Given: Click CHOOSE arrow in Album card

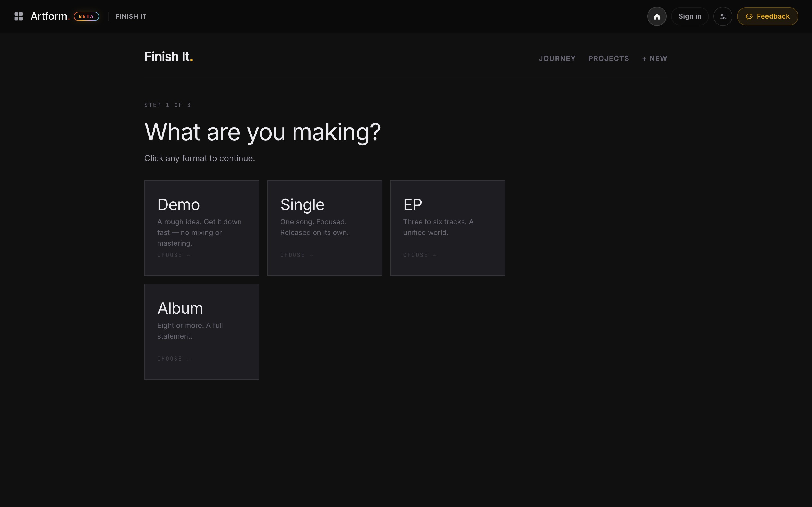Looking at the screenshot, I should (174, 359).
